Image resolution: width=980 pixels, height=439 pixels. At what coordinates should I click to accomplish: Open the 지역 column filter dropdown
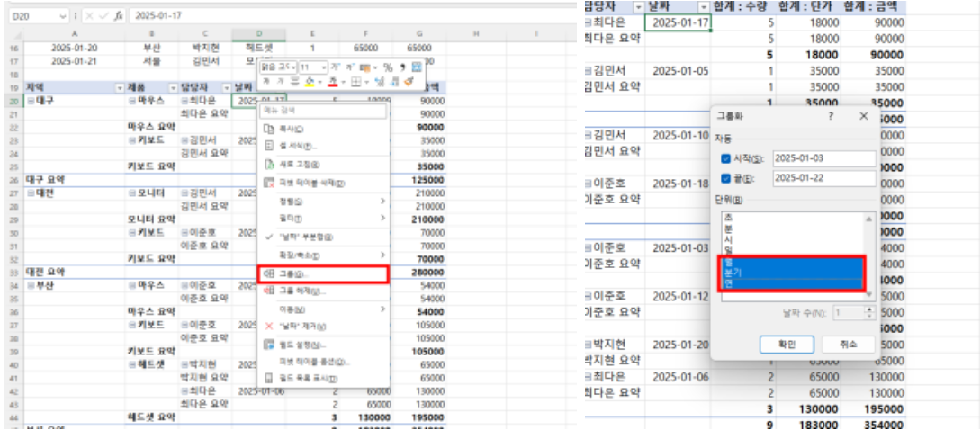tap(120, 88)
